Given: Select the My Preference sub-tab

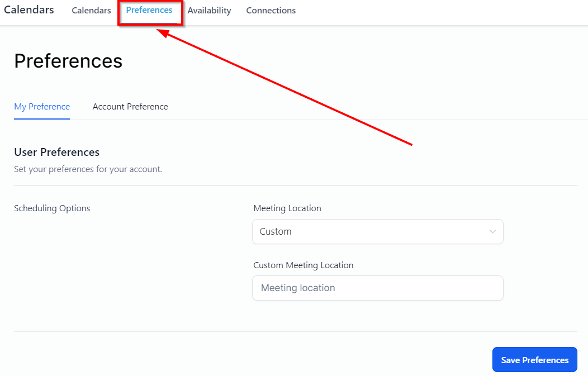Looking at the screenshot, I should coord(42,107).
